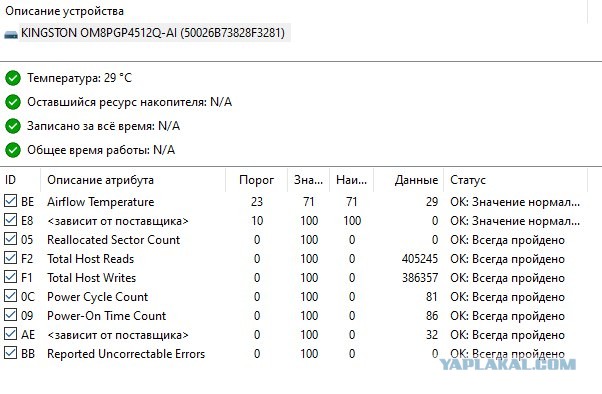This screenshot has height=394, width=602.
Task: Click the Статус column header
Action: click(x=516, y=180)
